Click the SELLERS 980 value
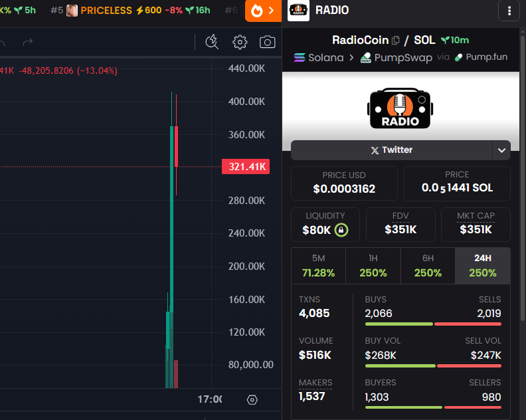This screenshot has height=420, width=526. pyautogui.click(x=491, y=397)
